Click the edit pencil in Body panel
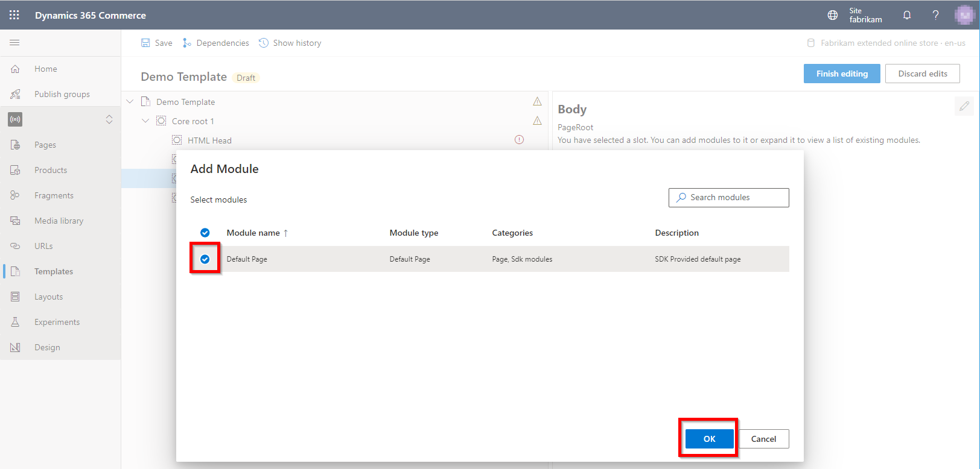This screenshot has width=980, height=469. pos(964,106)
